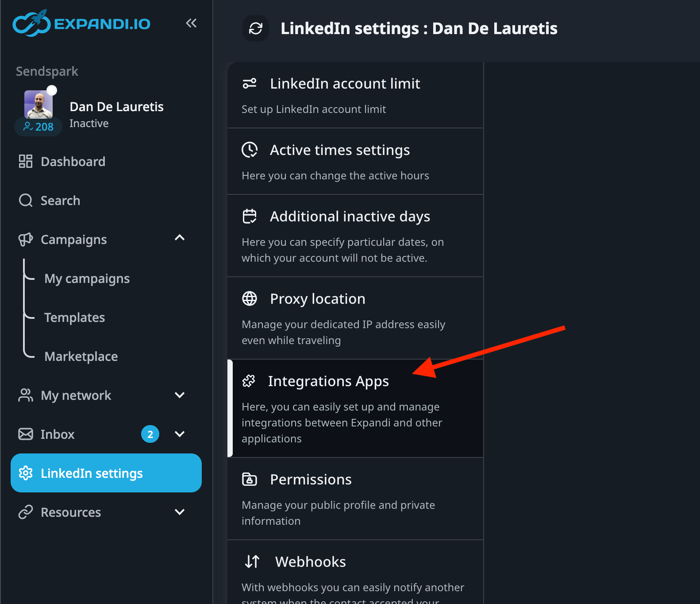Click the Inactive status text
The height and width of the screenshot is (604, 700).
pos(89,124)
